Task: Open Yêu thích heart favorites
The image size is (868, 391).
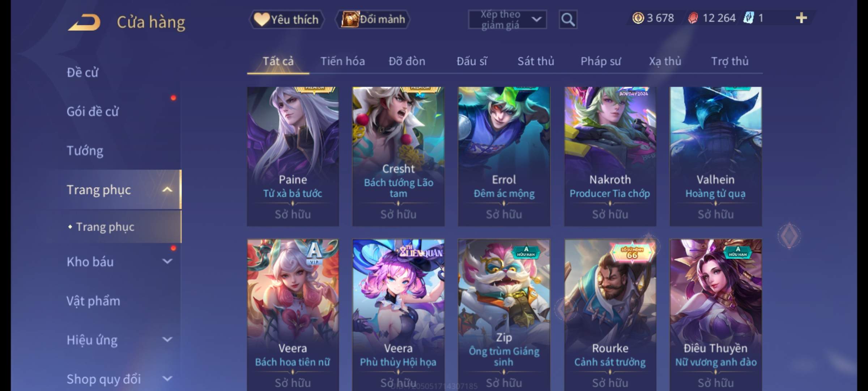Action: (x=286, y=20)
